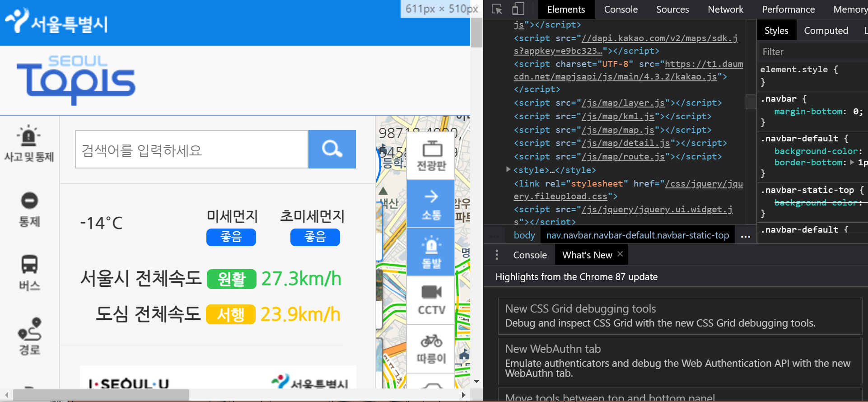Open the 사고 및 통제 sidebar icon
The width and height of the screenshot is (868, 402).
click(x=29, y=144)
